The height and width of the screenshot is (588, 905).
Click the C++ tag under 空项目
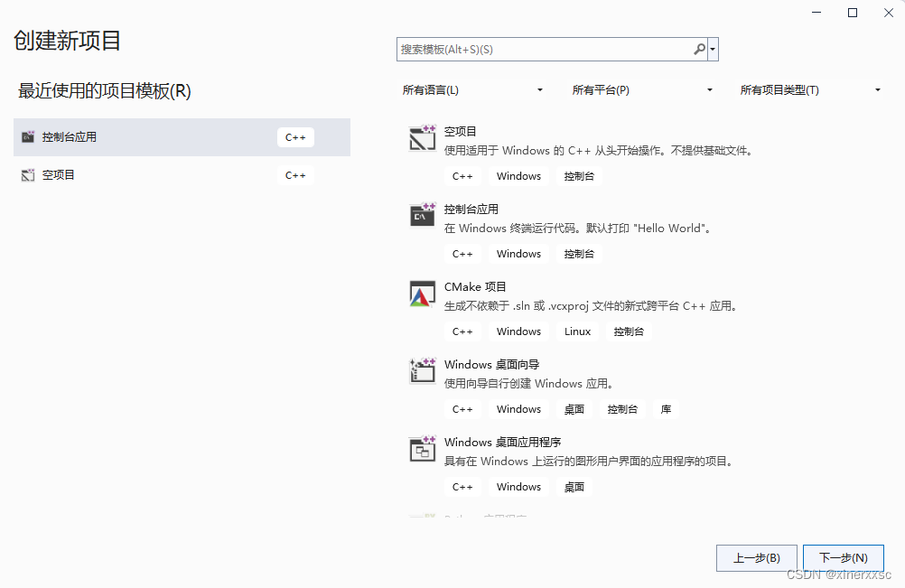462,176
